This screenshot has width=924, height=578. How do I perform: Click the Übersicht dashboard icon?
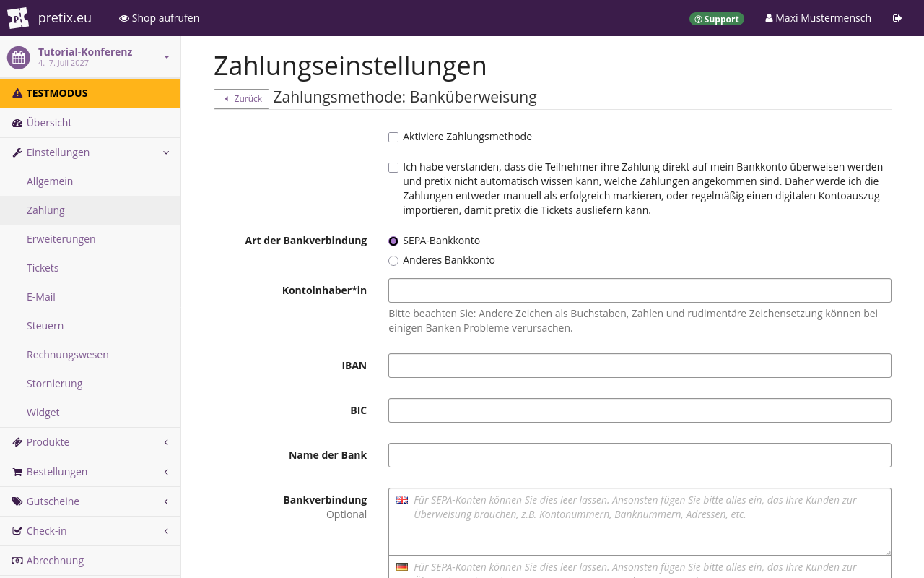17,124
